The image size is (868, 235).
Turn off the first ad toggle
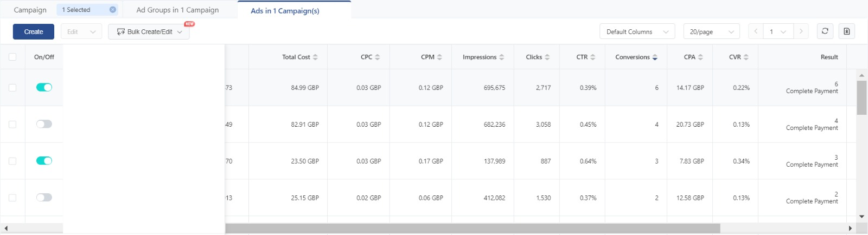[x=44, y=87]
